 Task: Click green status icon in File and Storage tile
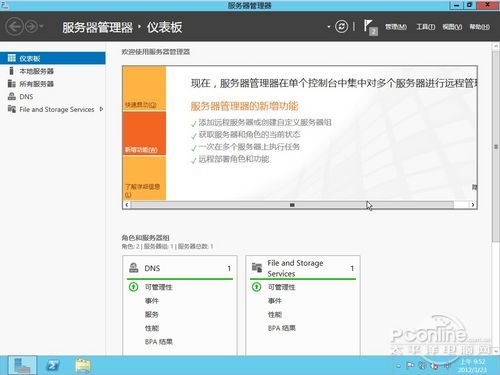(256, 287)
